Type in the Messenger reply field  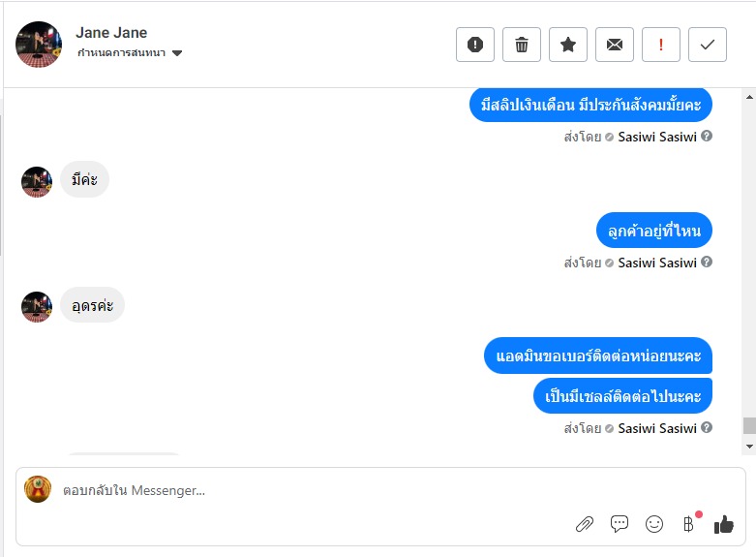pyautogui.click(x=290, y=491)
